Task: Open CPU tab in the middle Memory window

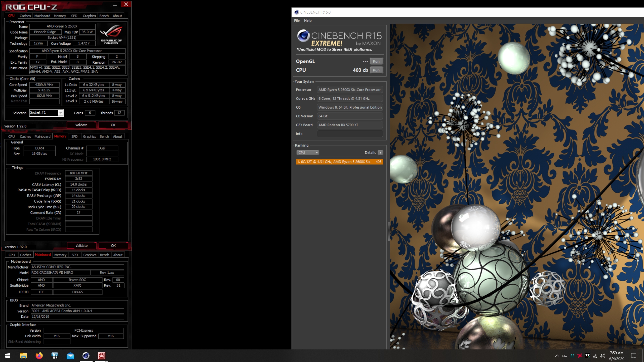Action: (12, 137)
